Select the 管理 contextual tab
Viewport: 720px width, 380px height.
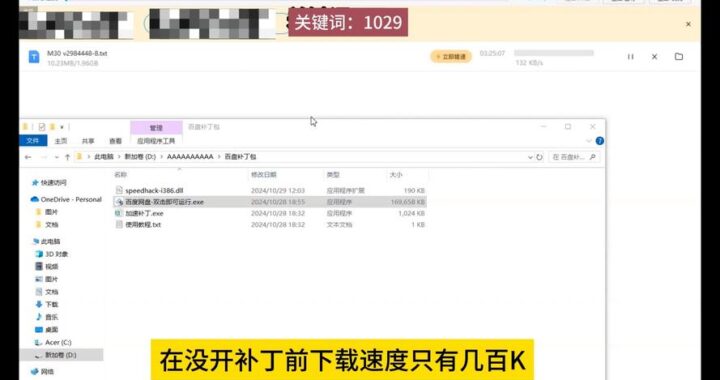pos(156,128)
